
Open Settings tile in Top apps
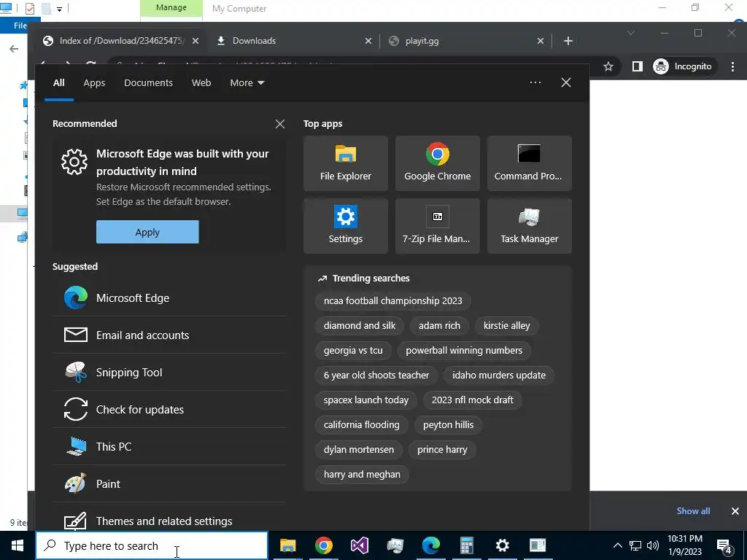pyautogui.click(x=345, y=226)
